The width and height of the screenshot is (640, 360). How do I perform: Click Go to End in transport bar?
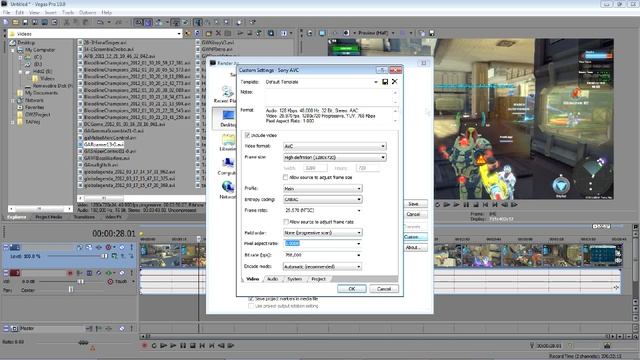point(212,346)
